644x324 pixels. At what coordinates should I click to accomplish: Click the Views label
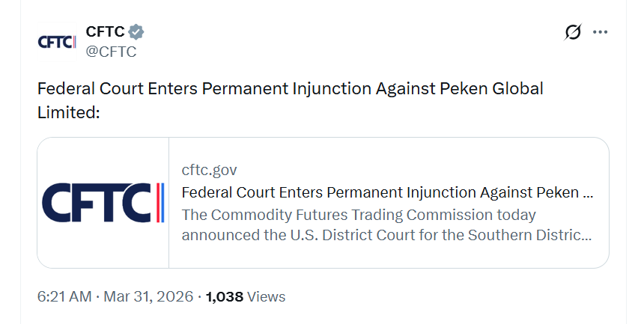tap(266, 296)
